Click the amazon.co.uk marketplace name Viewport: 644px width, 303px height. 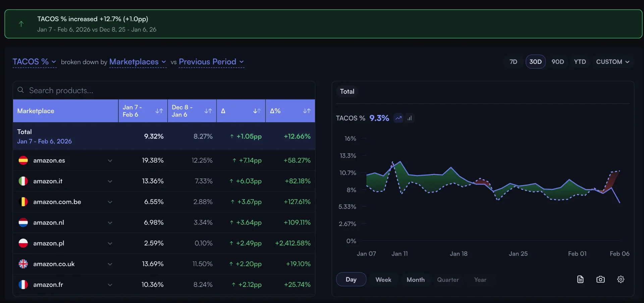coord(54,264)
